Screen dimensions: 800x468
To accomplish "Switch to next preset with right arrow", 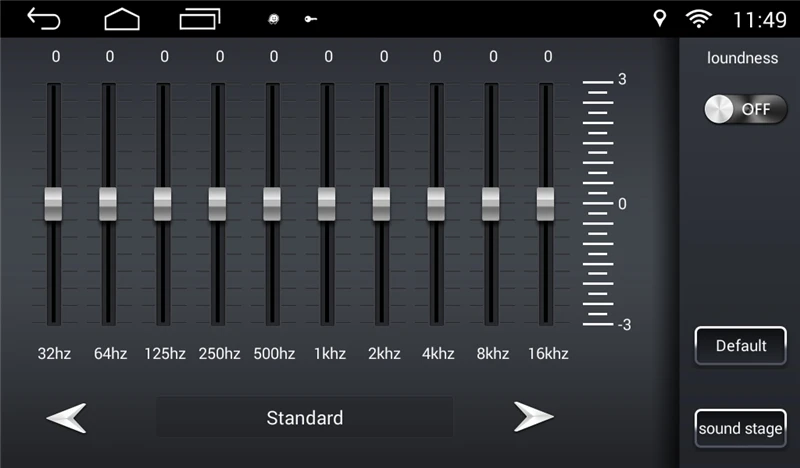I will (x=533, y=416).
